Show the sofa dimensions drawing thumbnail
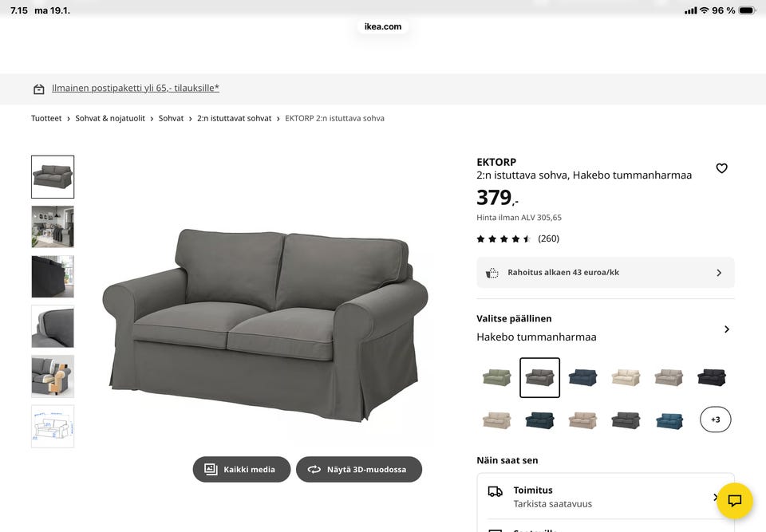This screenshot has height=532, width=766. point(53,427)
